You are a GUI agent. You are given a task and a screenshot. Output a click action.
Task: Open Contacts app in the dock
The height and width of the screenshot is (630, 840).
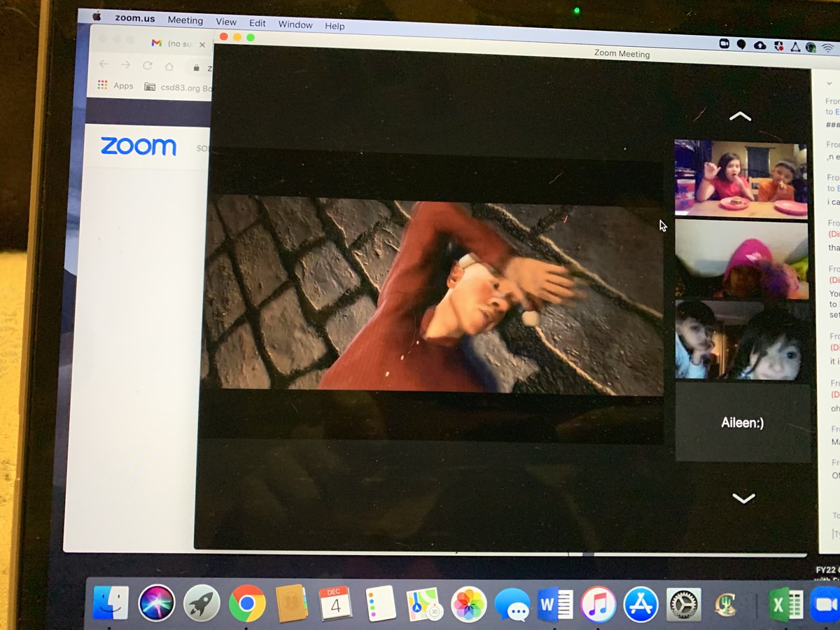(291, 603)
